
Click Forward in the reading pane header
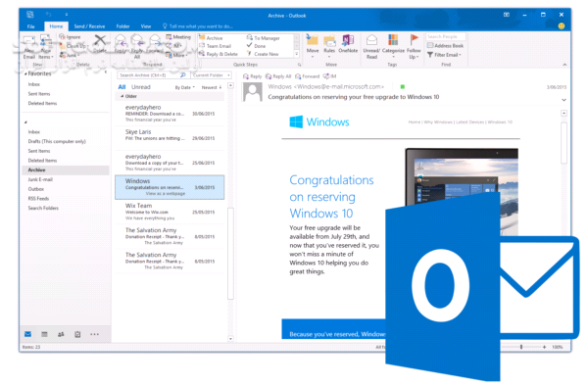[307, 76]
